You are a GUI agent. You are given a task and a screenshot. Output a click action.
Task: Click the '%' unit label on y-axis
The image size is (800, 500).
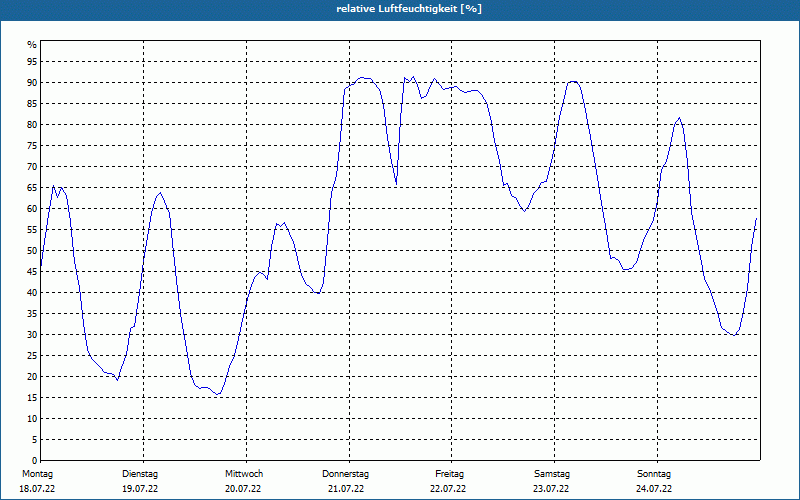(x=32, y=45)
